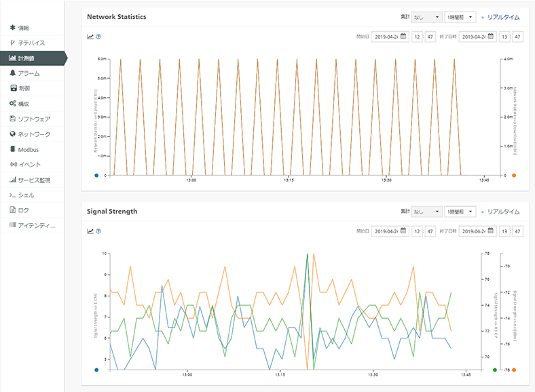Open Network Statistics end date calendar icon
Screen dimensions: 535x392
(491, 36)
